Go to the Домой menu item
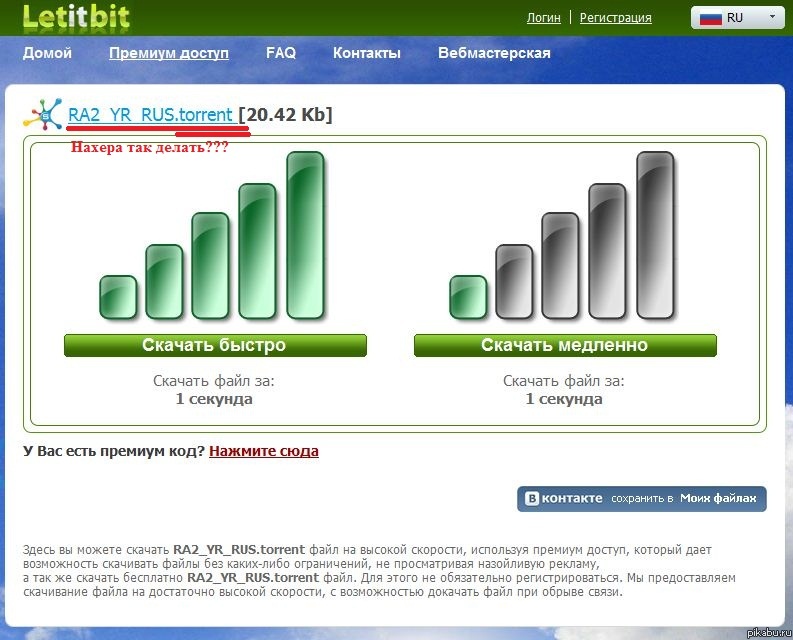This screenshot has width=793, height=640. tap(47, 53)
